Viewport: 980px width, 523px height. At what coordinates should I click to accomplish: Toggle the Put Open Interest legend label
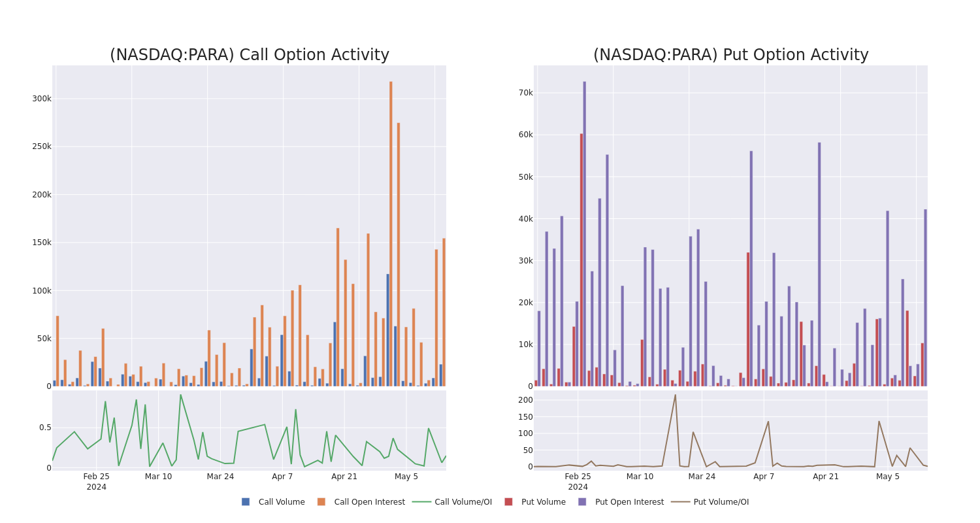[x=629, y=502]
